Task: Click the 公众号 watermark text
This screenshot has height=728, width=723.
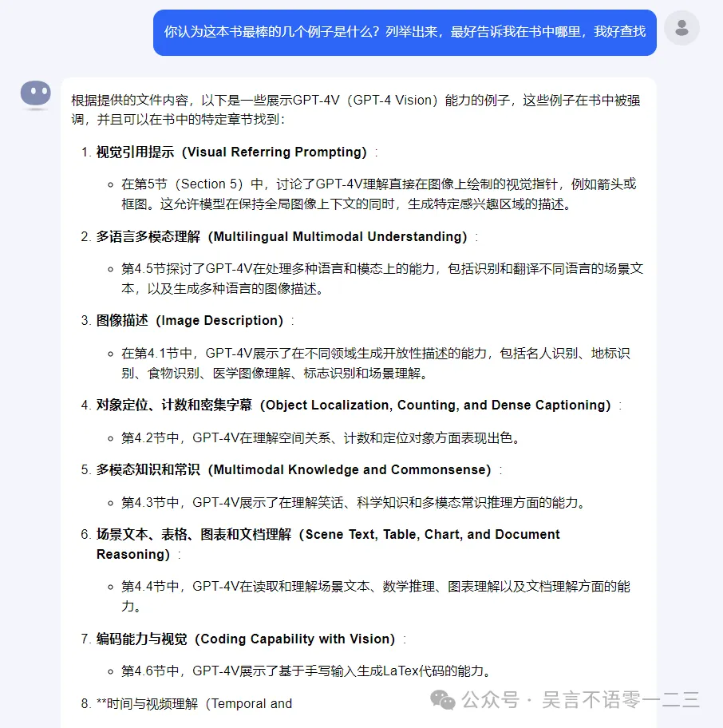Action: pos(491,700)
